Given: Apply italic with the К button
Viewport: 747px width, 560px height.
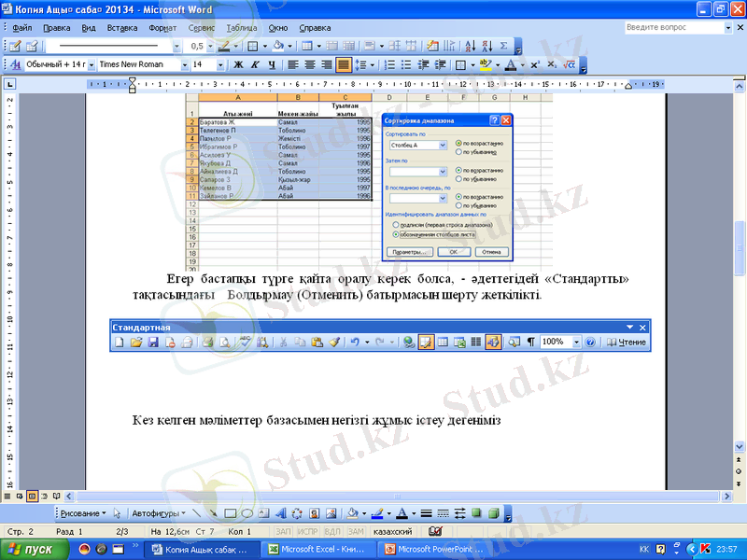Looking at the screenshot, I should tap(254, 64).
